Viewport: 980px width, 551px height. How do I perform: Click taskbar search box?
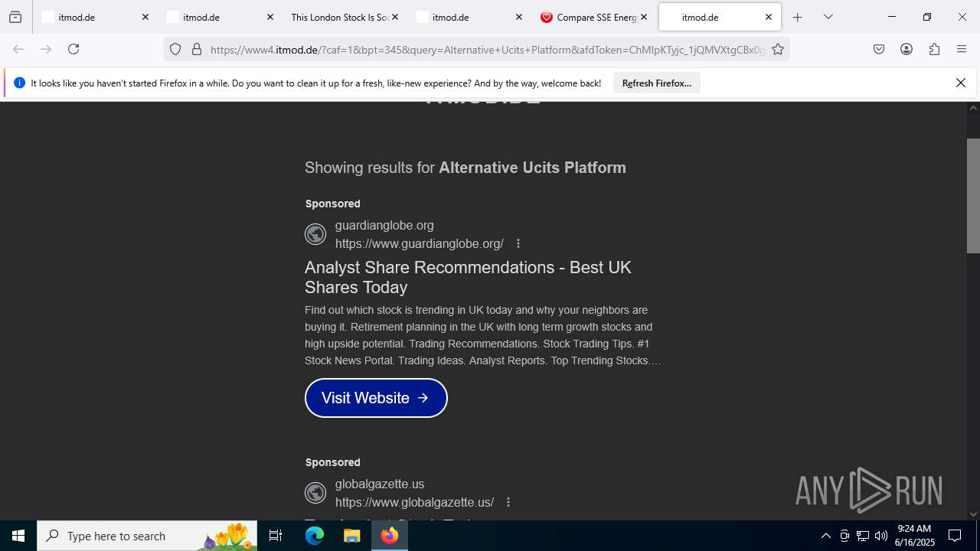147,536
